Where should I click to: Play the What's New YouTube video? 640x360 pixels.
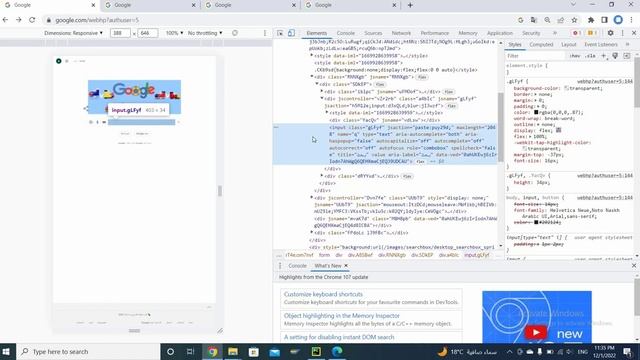536,333
